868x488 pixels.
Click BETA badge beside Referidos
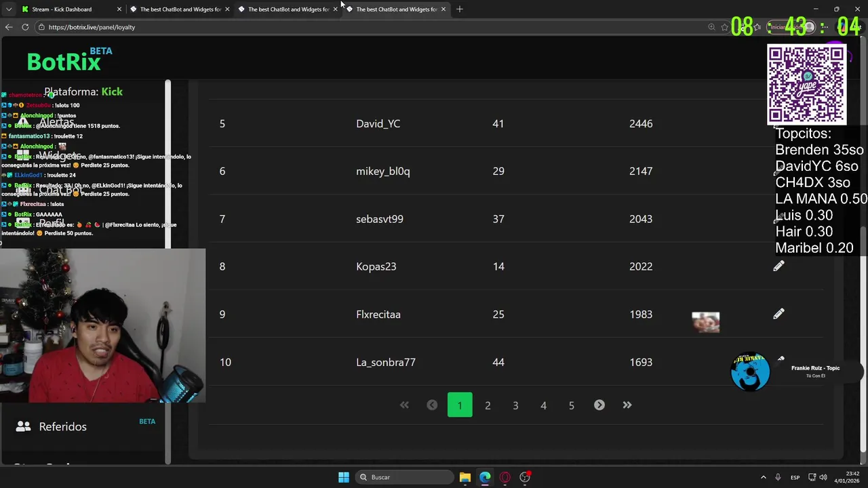coord(147,422)
